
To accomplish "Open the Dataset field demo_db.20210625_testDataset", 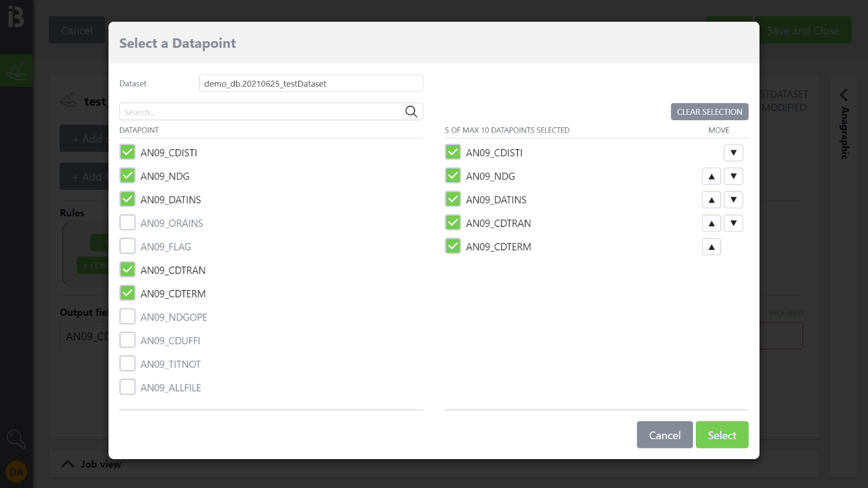I will click(x=311, y=84).
